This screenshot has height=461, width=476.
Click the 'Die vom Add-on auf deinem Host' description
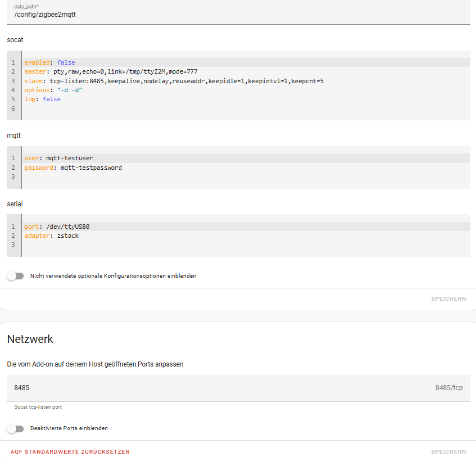pos(95,364)
